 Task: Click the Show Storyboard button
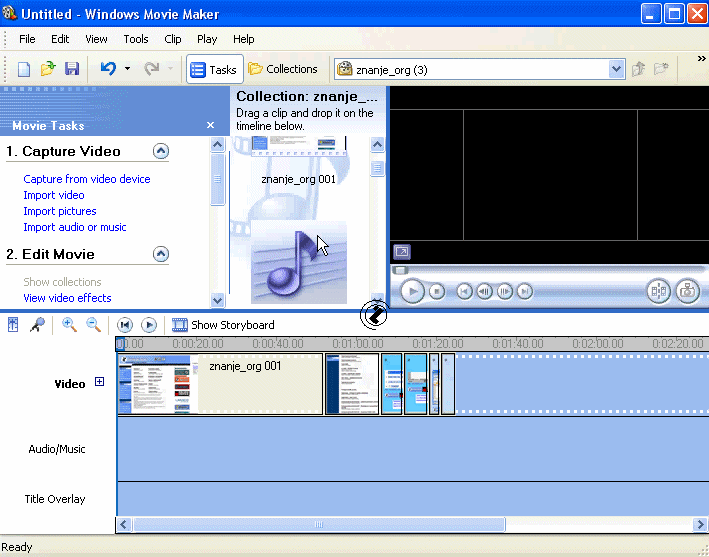click(223, 325)
